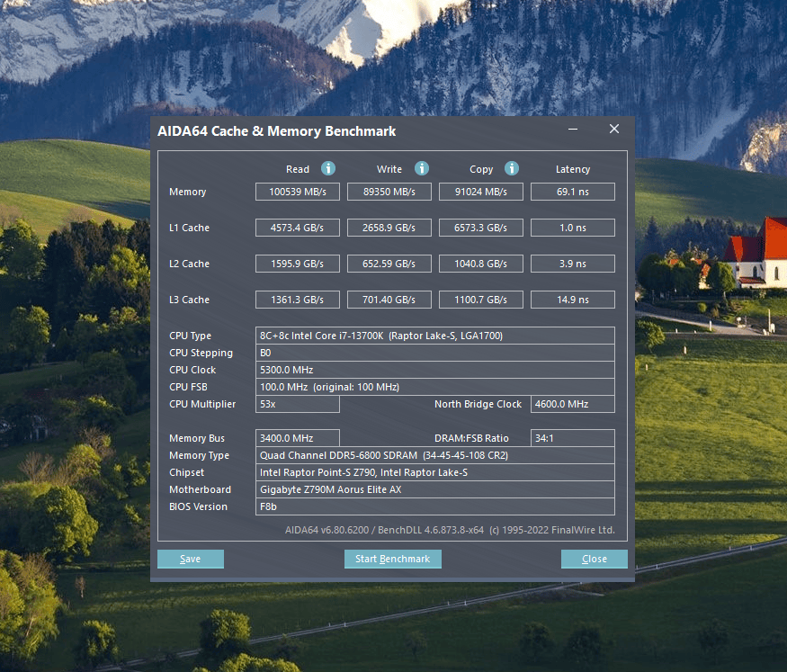Click the CPU Type field showing i7-13700K
The height and width of the screenshot is (672, 787).
coord(435,336)
